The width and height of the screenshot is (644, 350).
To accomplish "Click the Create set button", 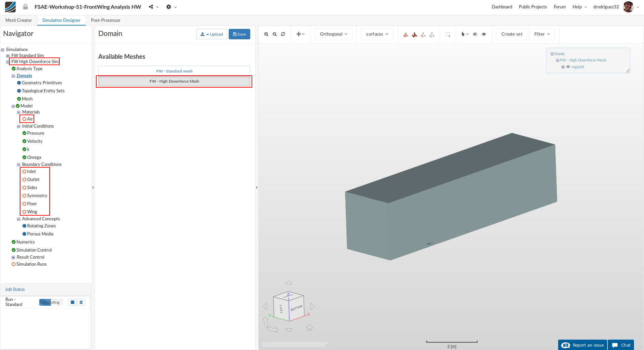I will [x=512, y=34].
